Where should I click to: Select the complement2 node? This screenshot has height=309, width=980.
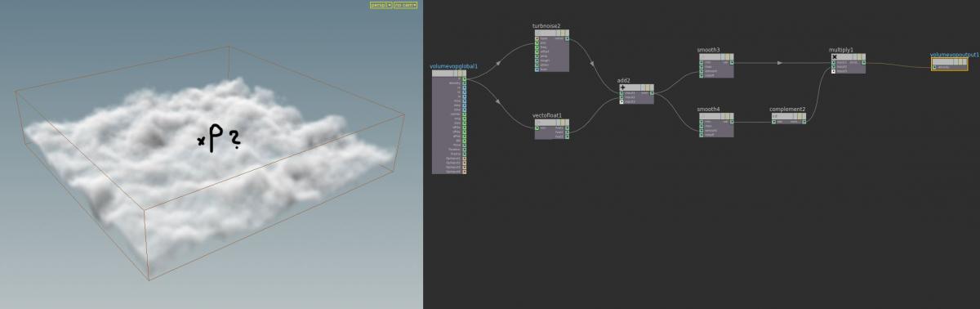788,119
